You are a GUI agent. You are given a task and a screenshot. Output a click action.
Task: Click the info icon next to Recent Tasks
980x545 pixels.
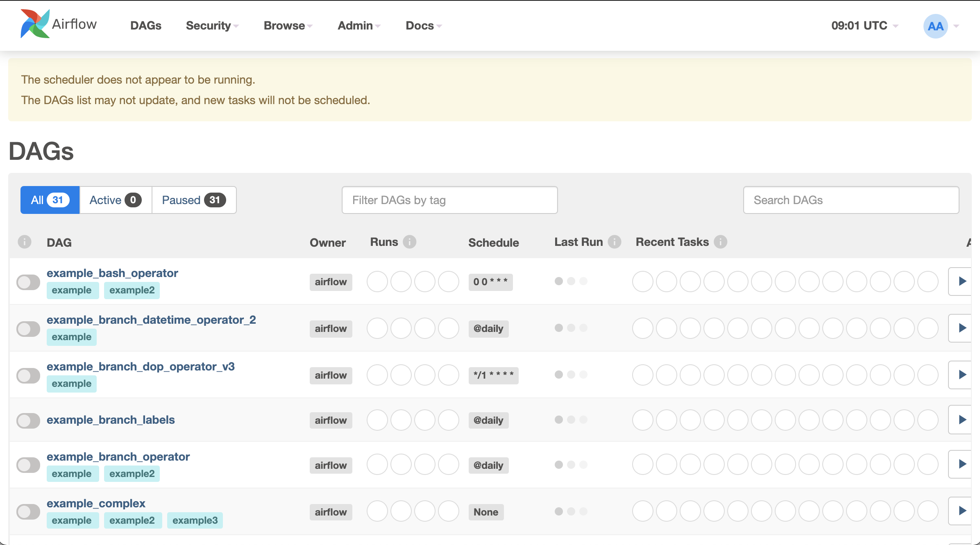[720, 242]
